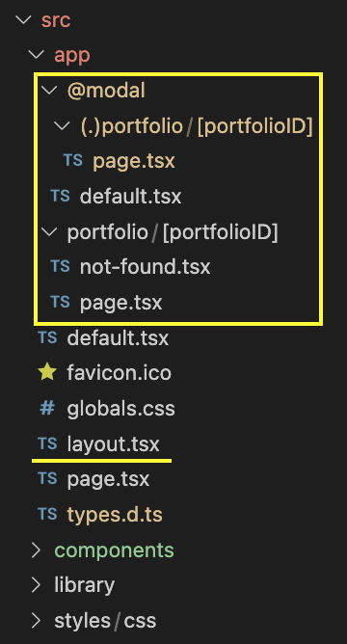Select the styles/css folder label
This screenshot has width=347, height=644.
[105, 621]
